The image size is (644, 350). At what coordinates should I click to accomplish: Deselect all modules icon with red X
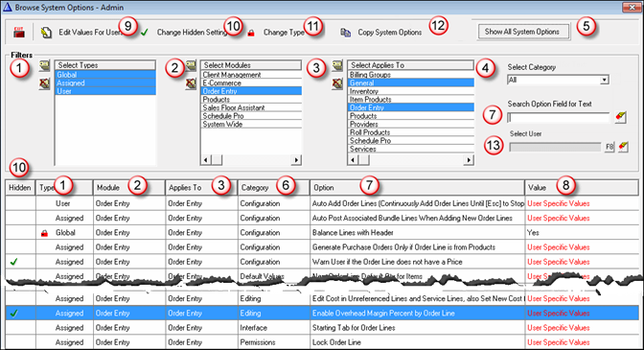click(191, 83)
